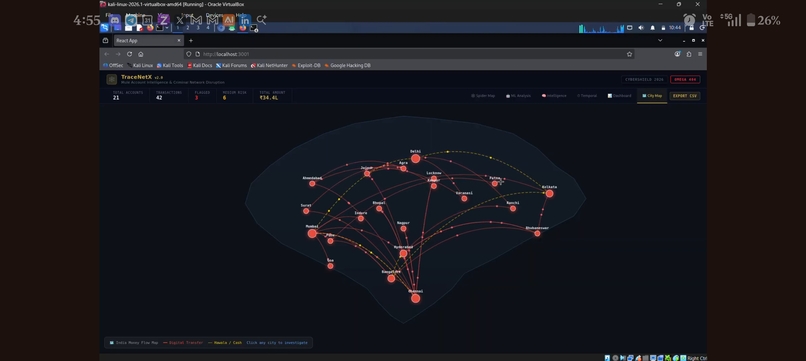806x361 pixels.
Task: Click the Flagged count 3
Action: pyautogui.click(x=196, y=98)
